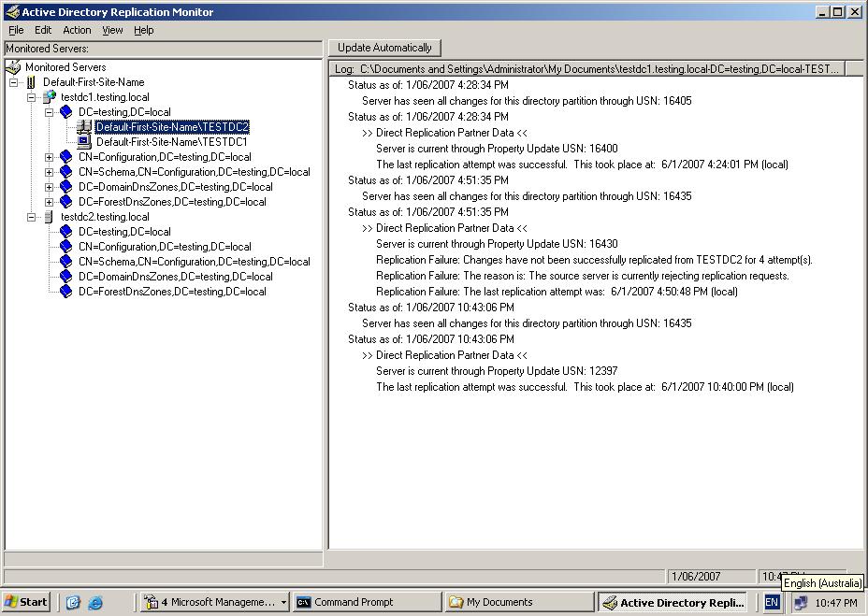The height and width of the screenshot is (616, 868).
Task: Click the Property Update USN: 12397 line
Action: click(497, 371)
